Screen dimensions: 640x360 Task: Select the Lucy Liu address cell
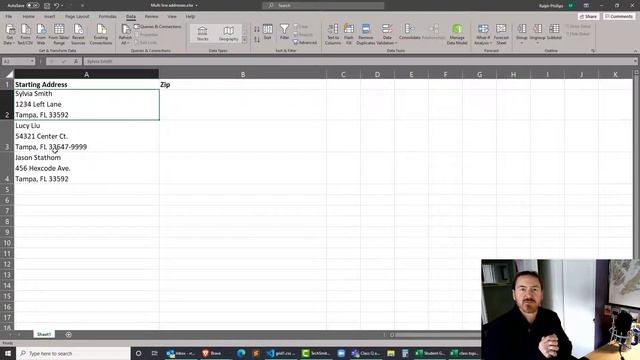87,136
